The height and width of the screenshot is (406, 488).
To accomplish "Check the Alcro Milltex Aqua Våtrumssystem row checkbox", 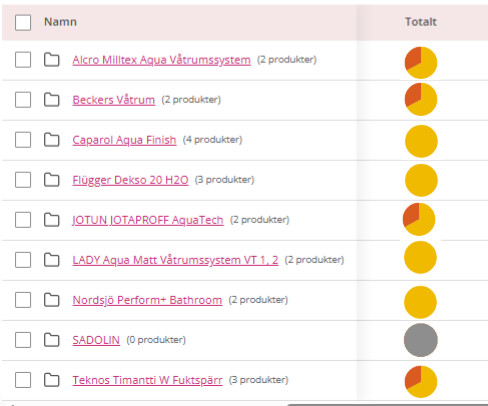I will tap(23, 60).
